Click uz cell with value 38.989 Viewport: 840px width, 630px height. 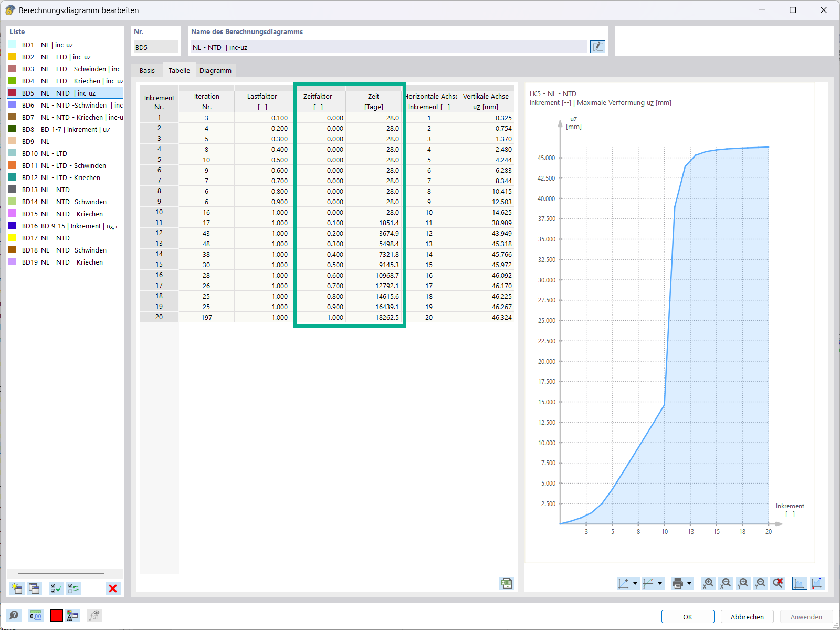[486, 223]
